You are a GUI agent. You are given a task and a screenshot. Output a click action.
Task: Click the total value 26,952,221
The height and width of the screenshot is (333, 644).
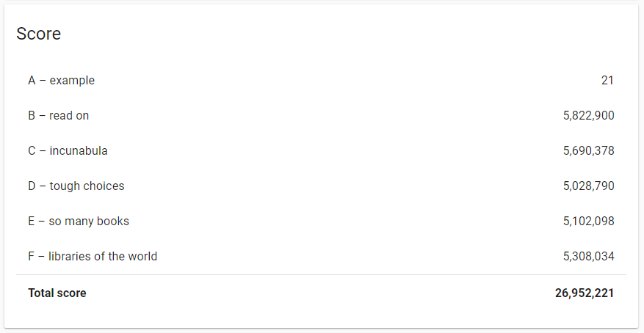pos(585,293)
